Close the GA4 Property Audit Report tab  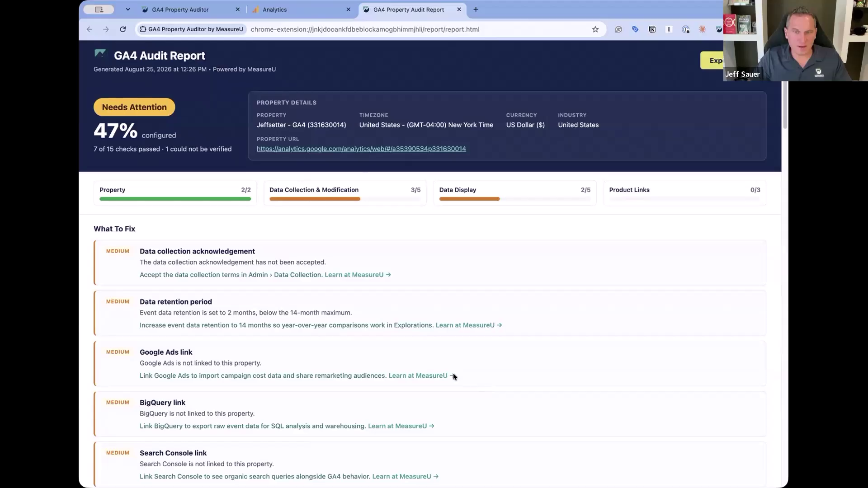pos(459,9)
